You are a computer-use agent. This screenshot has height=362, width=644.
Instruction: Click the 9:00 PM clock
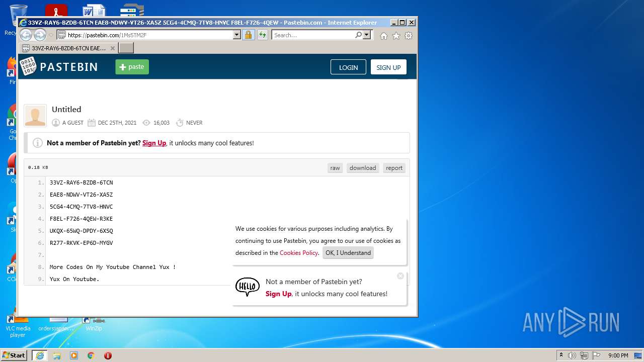[618, 355]
